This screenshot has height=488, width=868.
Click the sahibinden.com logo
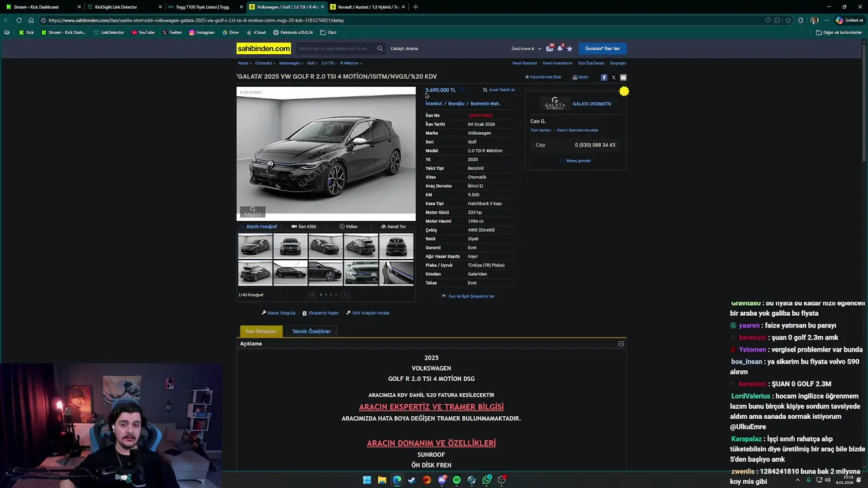[264, 48]
